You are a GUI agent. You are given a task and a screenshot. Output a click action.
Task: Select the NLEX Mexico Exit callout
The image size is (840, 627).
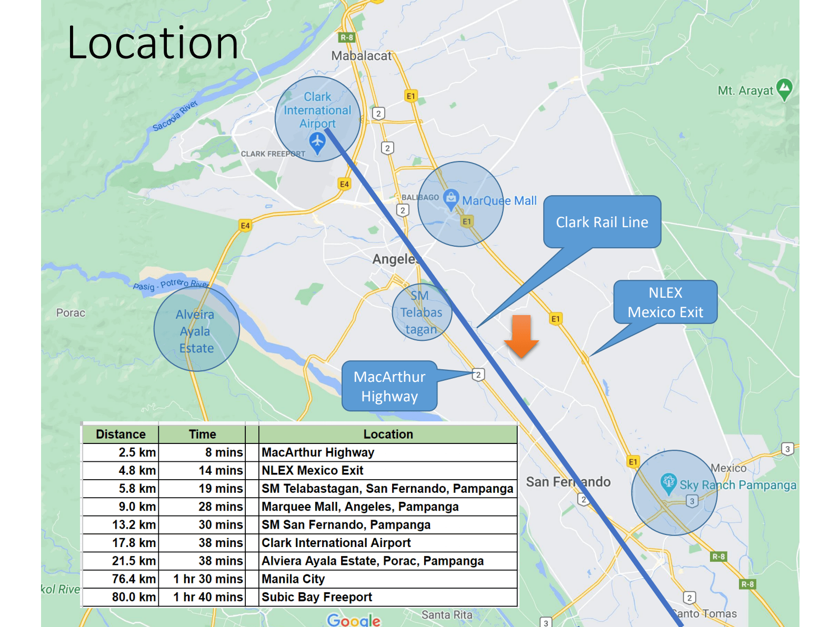(665, 302)
